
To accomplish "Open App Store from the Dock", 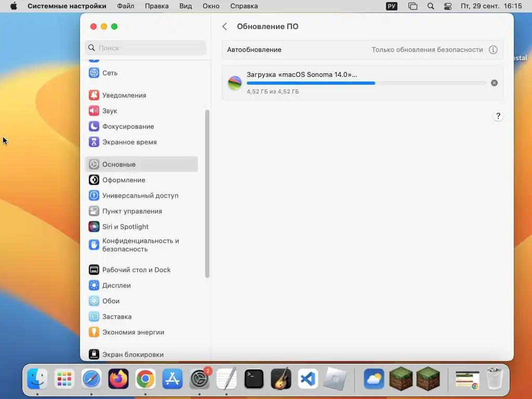I will pyautogui.click(x=172, y=379).
